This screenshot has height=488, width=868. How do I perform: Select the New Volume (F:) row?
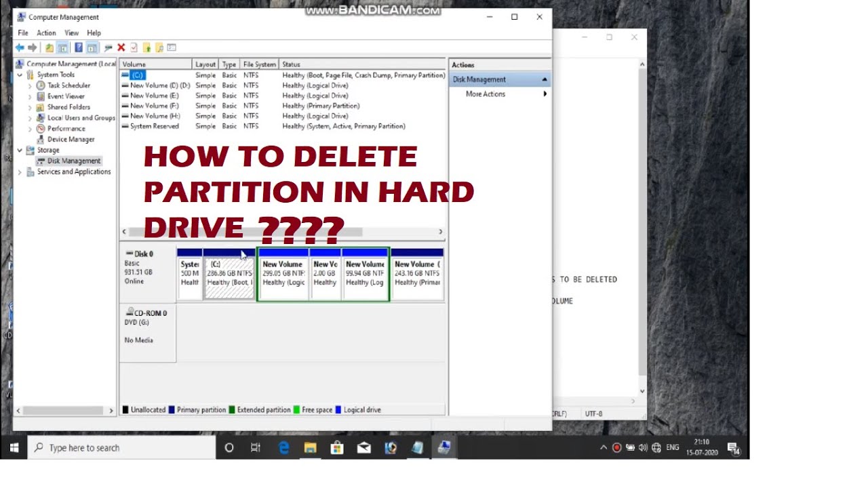[x=283, y=106]
